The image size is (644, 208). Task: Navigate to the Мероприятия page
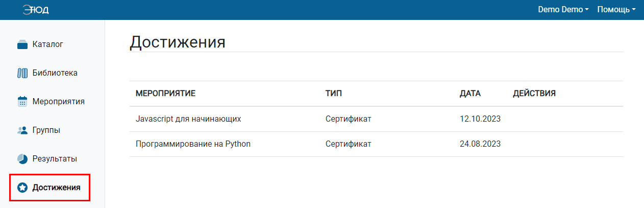click(x=59, y=102)
